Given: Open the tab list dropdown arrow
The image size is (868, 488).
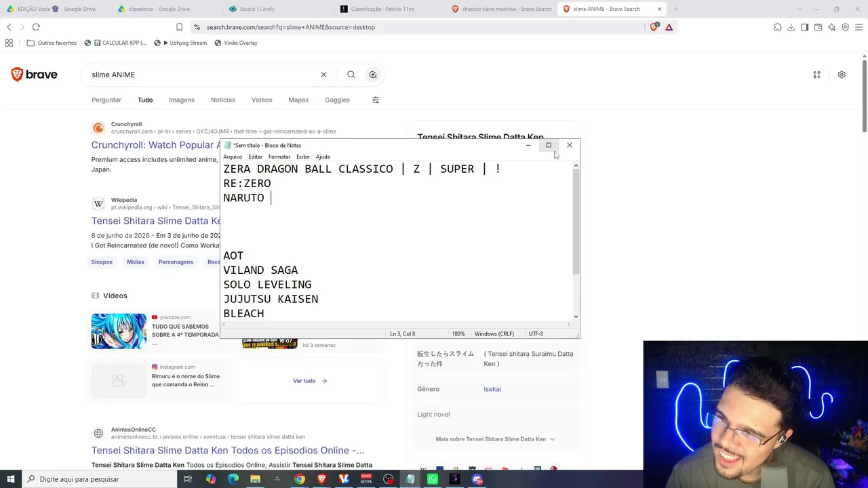Looking at the screenshot, I should click(798, 9).
